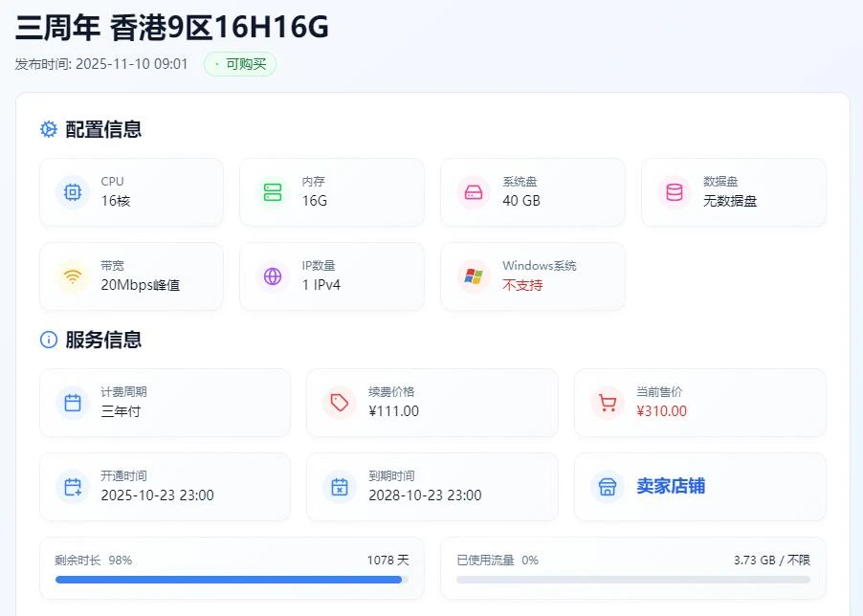Click the activation time 2025-10-23 23:00
This screenshot has width=863, height=616.
click(x=158, y=495)
